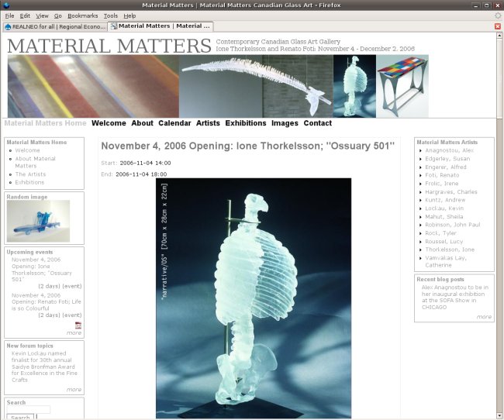The width and height of the screenshot is (504, 420).
Task: Maximize the Firefox window
Action: coord(487,5)
